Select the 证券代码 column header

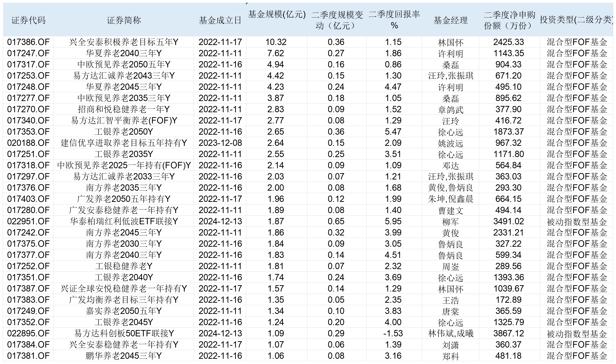point(28,20)
